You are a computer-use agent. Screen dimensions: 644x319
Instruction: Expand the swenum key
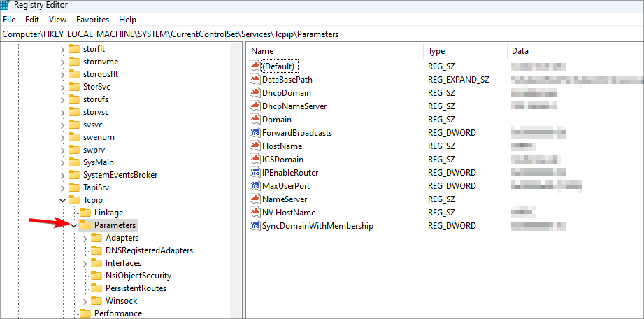[63, 138]
